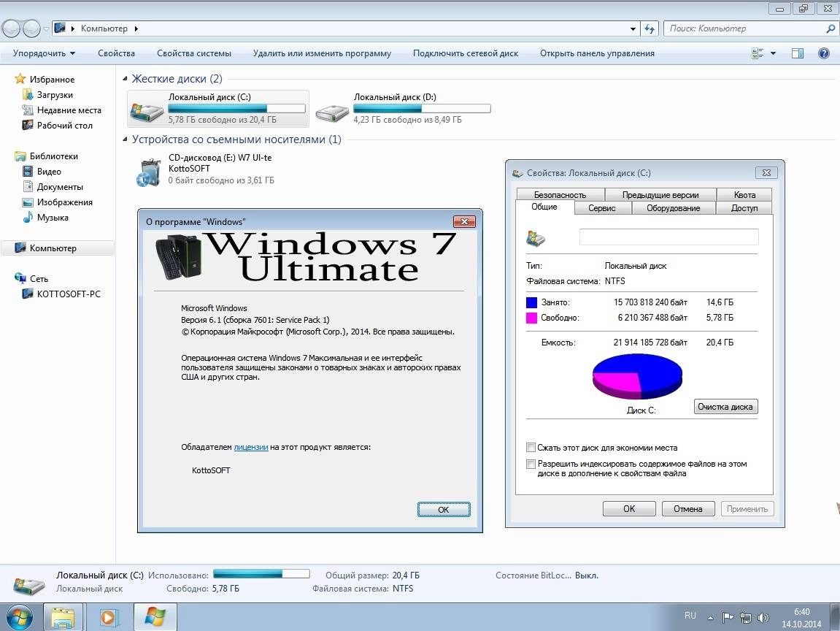The width and height of the screenshot is (840, 631).
Task: Click the Forward navigation arrow button
Action: [31, 28]
